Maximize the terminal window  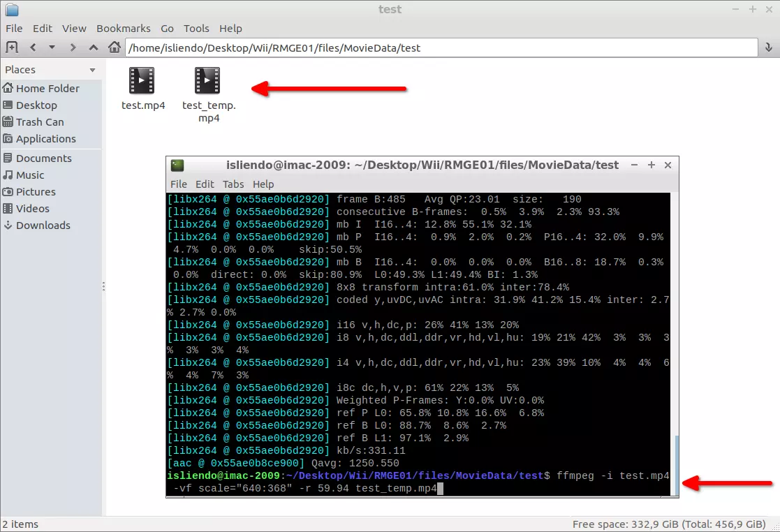651,165
